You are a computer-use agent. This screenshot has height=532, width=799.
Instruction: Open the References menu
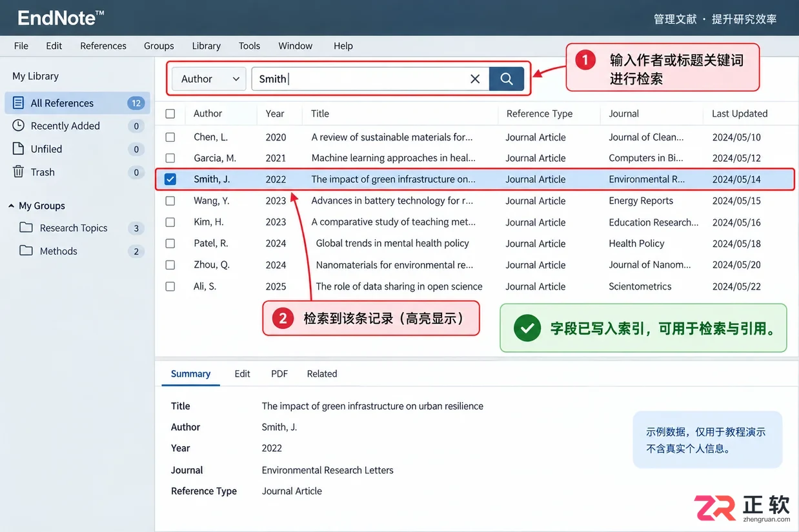coord(103,46)
